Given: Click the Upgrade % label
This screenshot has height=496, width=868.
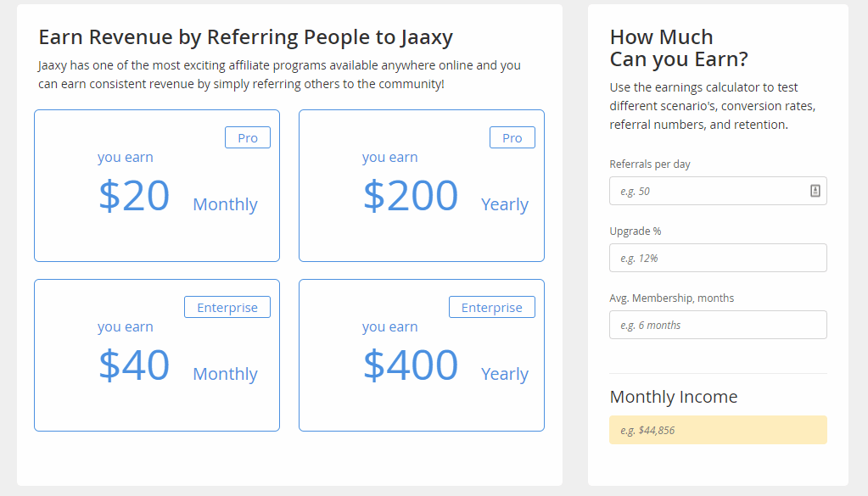Looking at the screenshot, I should coord(636,231).
